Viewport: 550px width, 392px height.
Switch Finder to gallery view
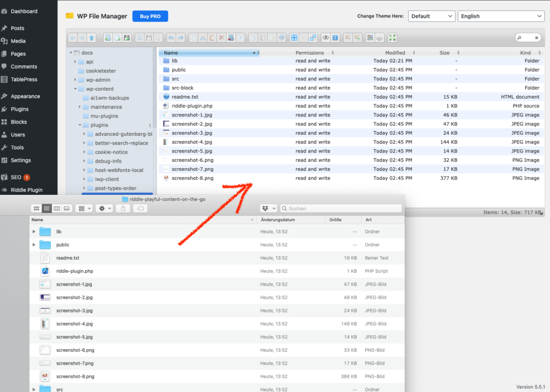pos(67,209)
